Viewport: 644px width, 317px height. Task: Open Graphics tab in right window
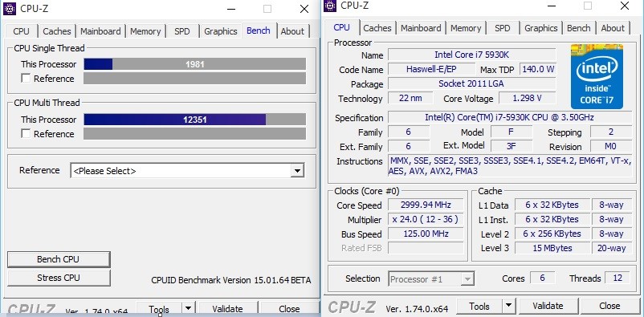(541, 28)
